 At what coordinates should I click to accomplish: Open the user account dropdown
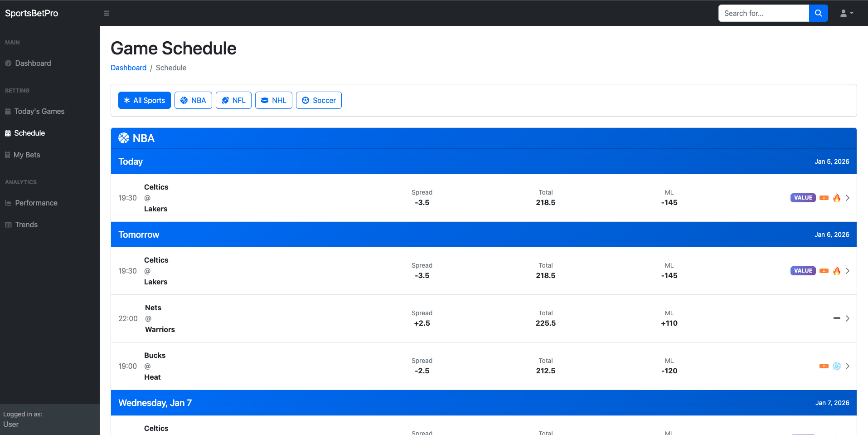click(846, 13)
